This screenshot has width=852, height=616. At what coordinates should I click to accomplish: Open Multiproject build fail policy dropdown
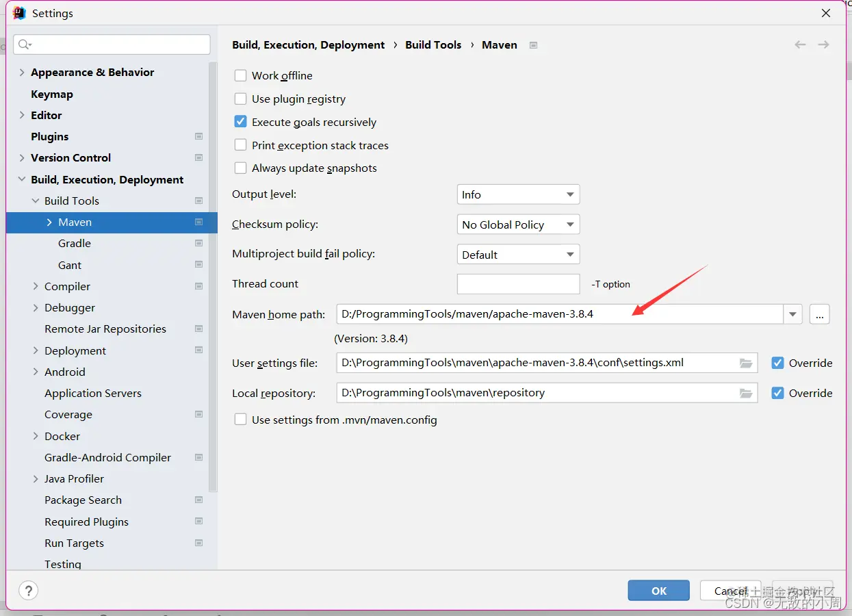click(x=518, y=255)
